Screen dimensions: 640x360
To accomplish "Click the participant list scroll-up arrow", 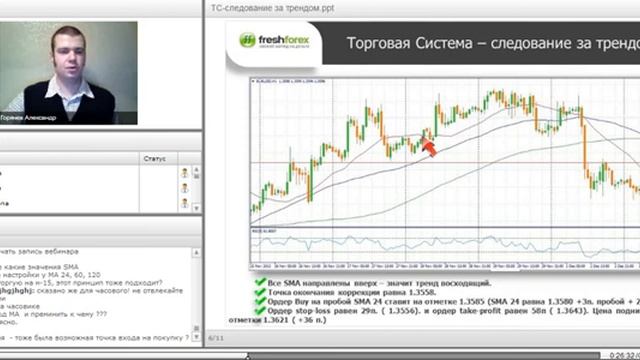I will (196, 169).
